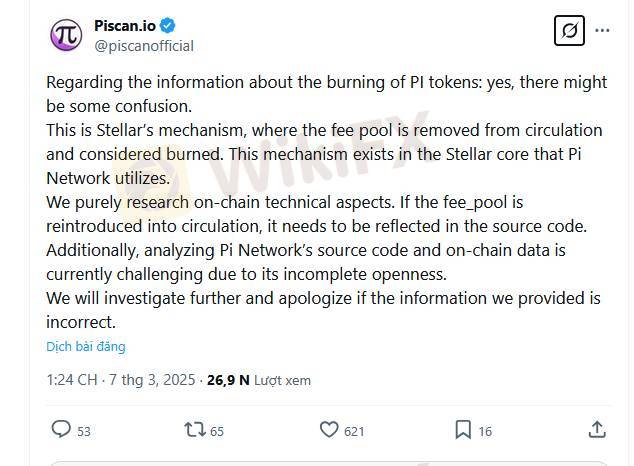Click the 'Dịch bài đăng' translate link

point(86,346)
